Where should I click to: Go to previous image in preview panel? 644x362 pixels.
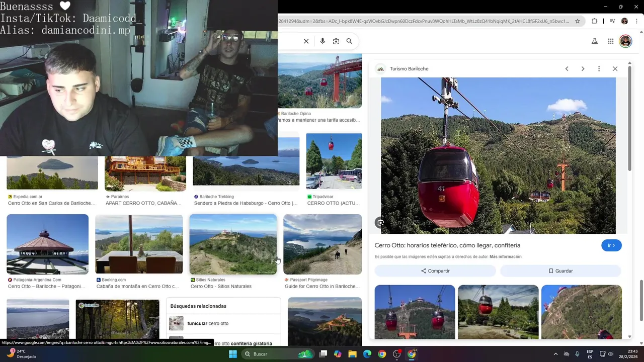(x=567, y=68)
